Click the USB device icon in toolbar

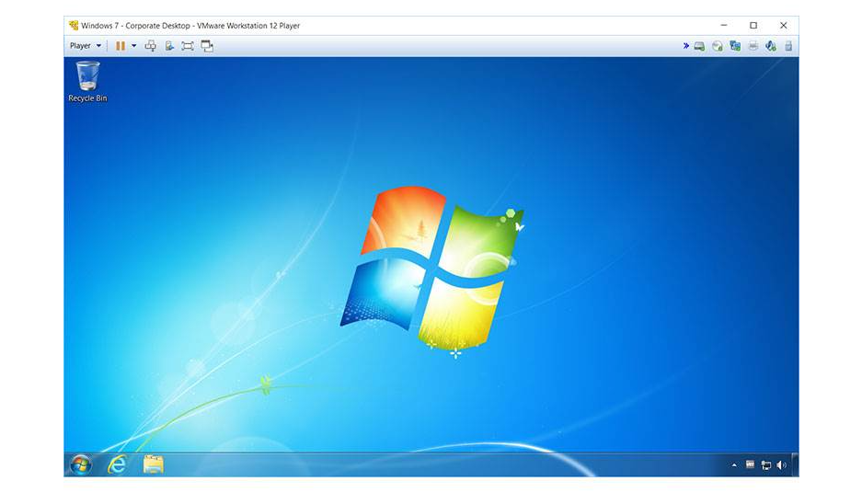tap(788, 46)
